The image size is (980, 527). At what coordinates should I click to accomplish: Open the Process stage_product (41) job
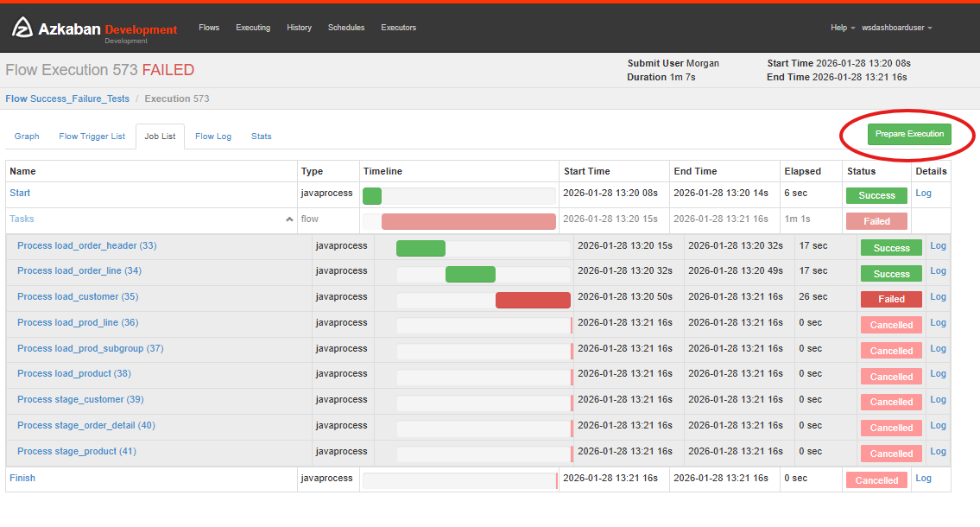(x=77, y=452)
